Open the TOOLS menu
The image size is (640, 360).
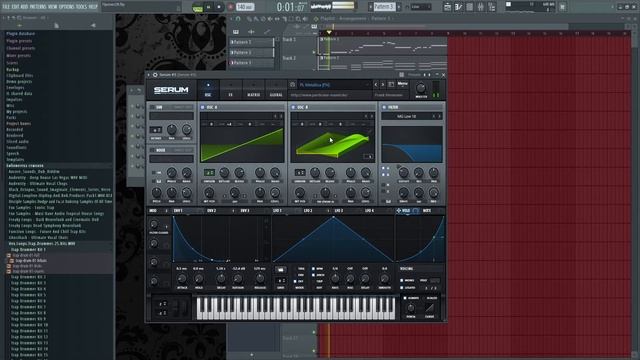point(81,7)
